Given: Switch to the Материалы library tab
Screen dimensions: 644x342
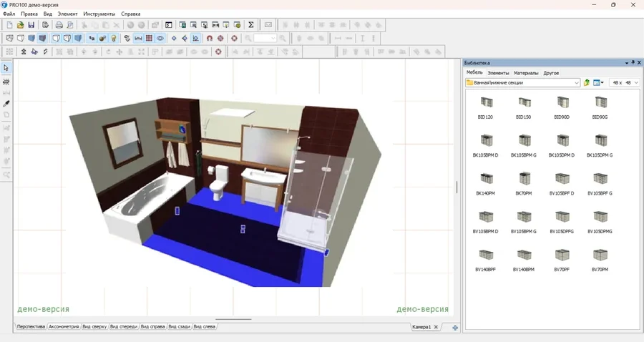Looking at the screenshot, I should (x=526, y=73).
